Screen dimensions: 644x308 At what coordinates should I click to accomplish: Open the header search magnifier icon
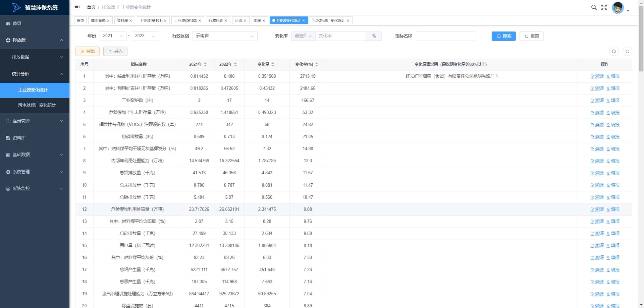(594, 7)
